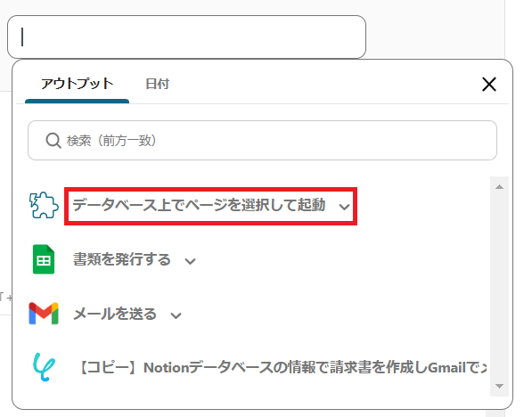Expand データベース上でページを選択して起動 chevron

pos(344,207)
